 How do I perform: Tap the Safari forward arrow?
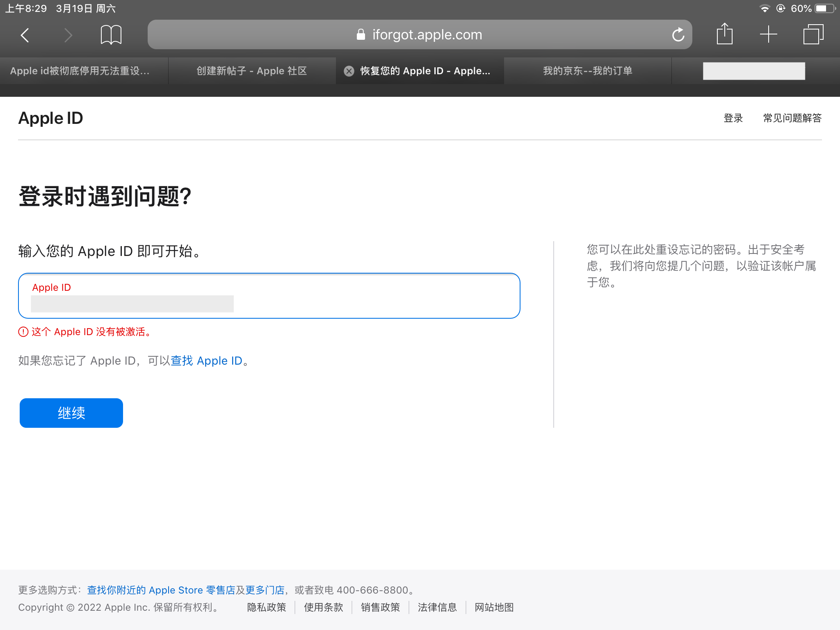[68, 35]
